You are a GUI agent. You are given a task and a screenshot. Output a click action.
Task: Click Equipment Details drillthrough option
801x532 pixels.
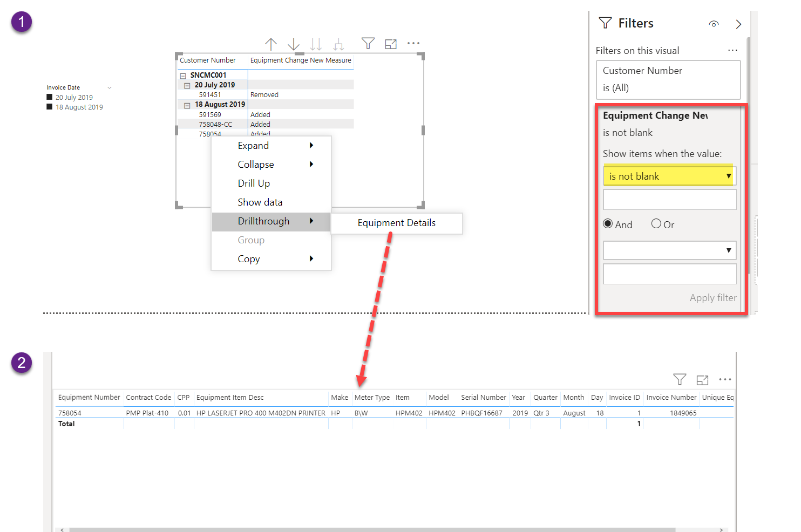(x=396, y=223)
